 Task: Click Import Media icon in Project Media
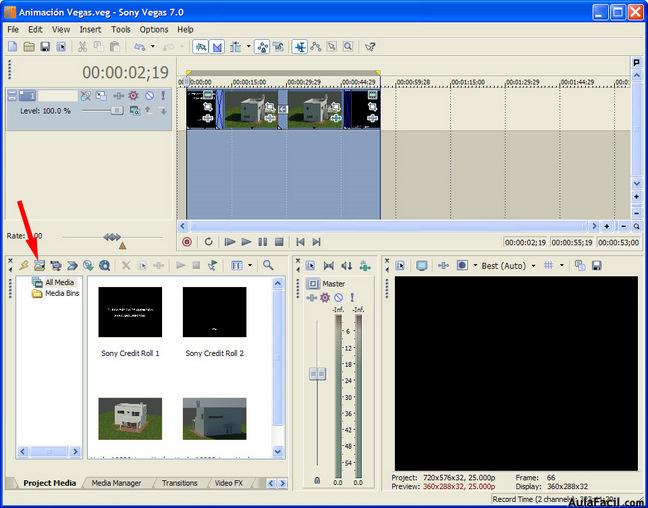click(39, 265)
